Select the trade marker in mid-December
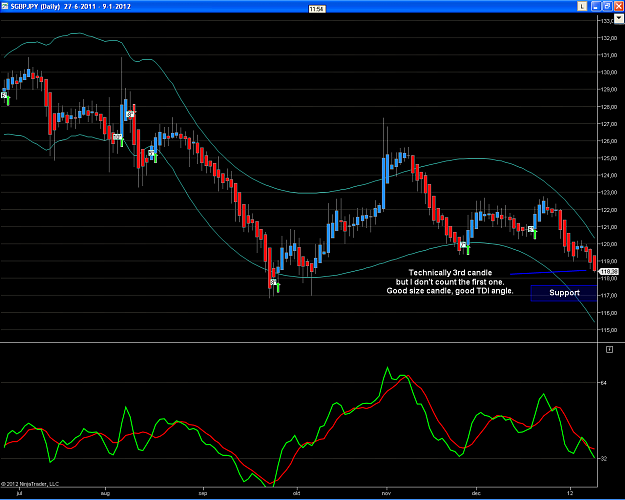 pyautogui.click(x=533, y=231)
